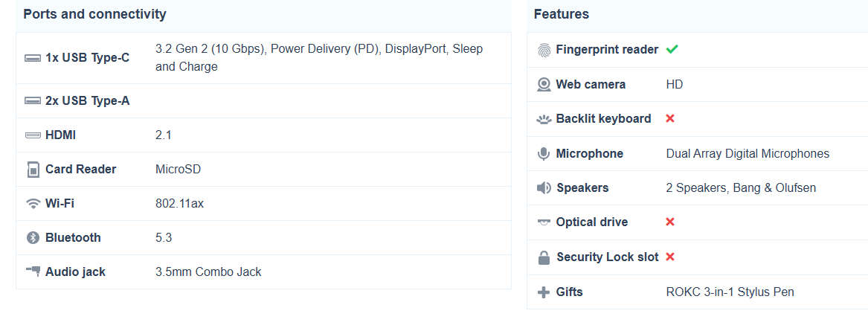Click the Web camera icon
Image resolution: width=868 pixels, height=334 pixels.
coord(544,85)
